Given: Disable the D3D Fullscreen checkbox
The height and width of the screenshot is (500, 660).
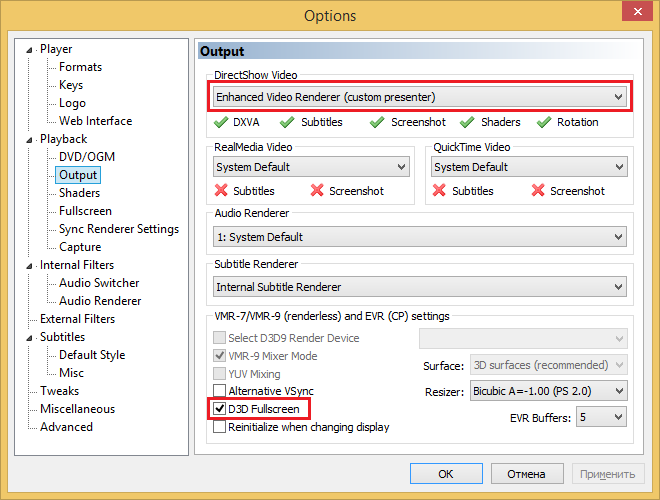Looking at the screenshot, I should pyautogui.click(x=220, y=409).
